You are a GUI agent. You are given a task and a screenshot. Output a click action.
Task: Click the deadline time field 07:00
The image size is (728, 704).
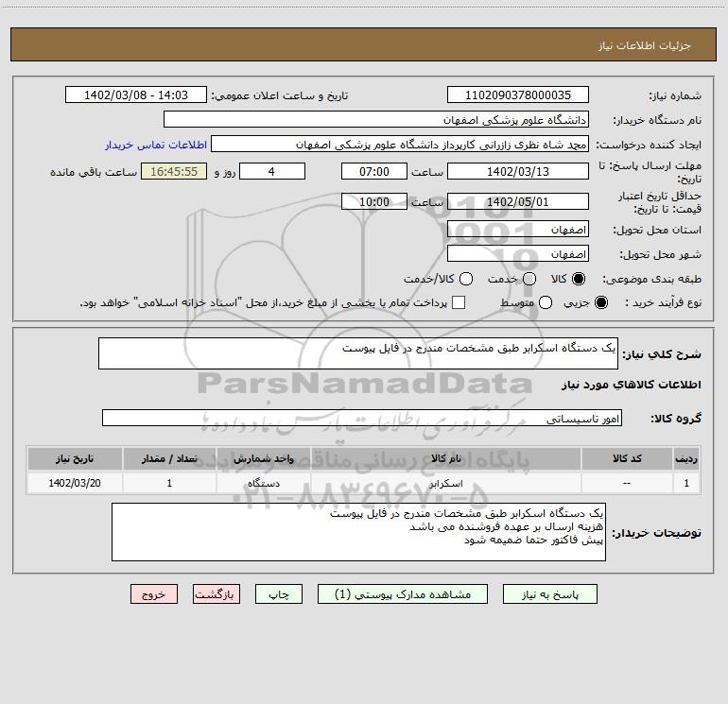point(374,172)
